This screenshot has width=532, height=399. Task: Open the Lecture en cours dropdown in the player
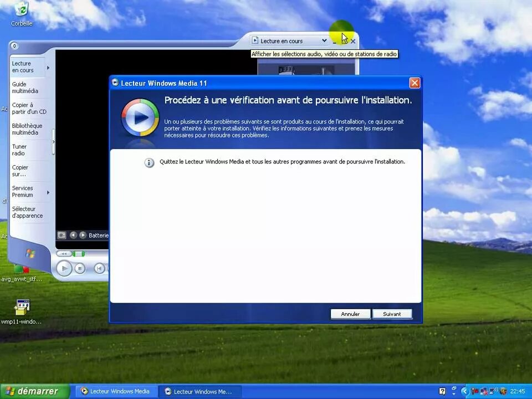pos(324,40)
